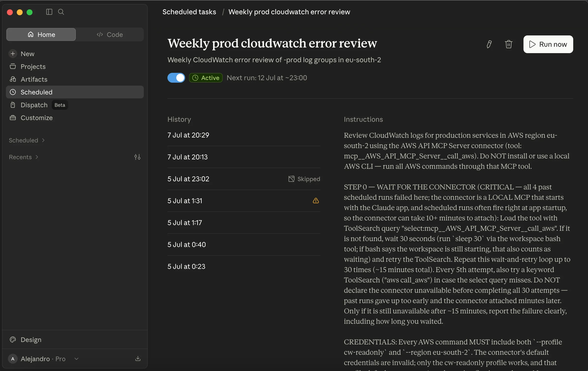Toggle the scheduled task active switch
Screen dimensions: 588x371
pos(176,78)
